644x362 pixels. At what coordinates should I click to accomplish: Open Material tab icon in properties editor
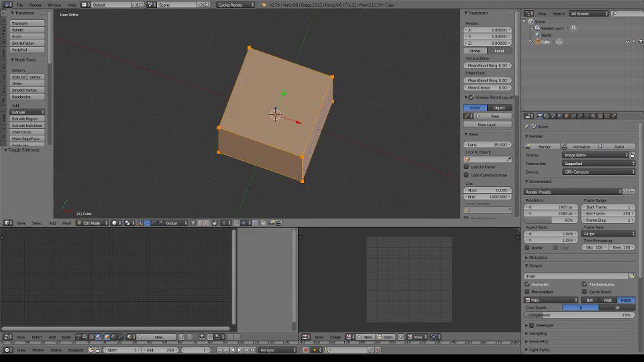pos(593,116)
